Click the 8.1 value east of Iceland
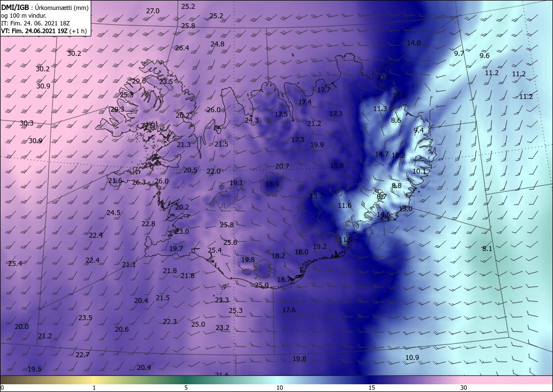Image resolution: width=553 pixels, height=392 pixels. [487, 249]
